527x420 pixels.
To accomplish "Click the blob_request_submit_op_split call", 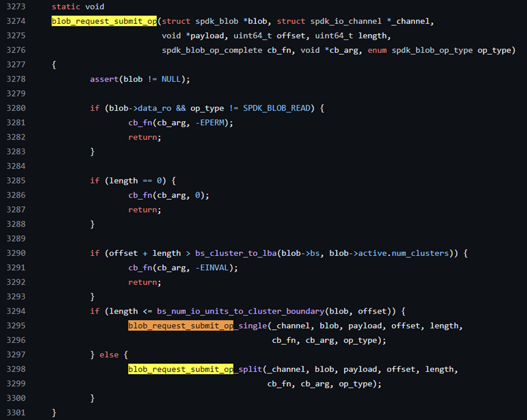I will (195, 369).
